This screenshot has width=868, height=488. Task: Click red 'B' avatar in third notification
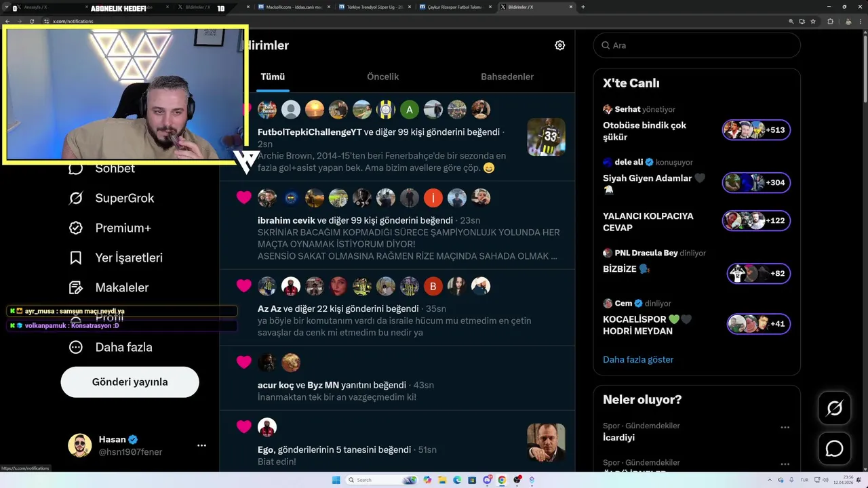pos(433,286)
